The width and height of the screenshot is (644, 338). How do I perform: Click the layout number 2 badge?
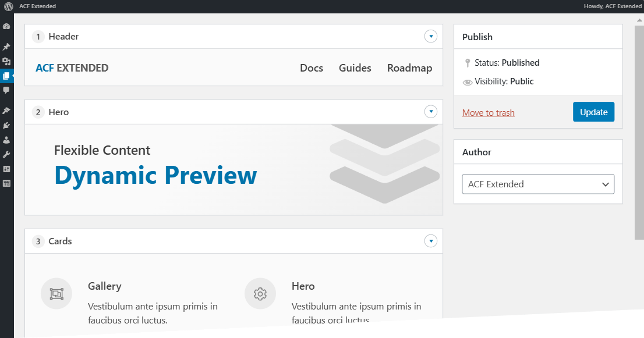point(38,112)
